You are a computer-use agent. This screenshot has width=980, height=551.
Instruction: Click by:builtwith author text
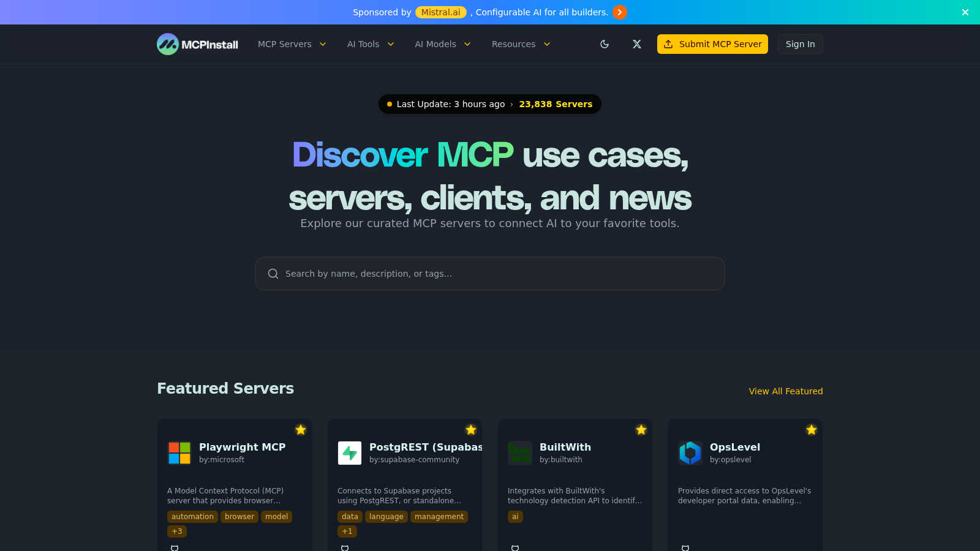click(x=561, y=460)
